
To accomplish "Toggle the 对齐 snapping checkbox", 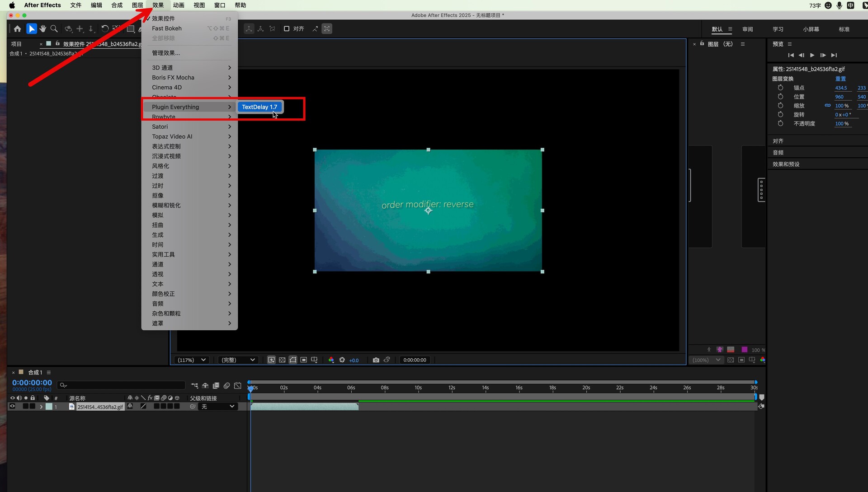I will [286, 29].
